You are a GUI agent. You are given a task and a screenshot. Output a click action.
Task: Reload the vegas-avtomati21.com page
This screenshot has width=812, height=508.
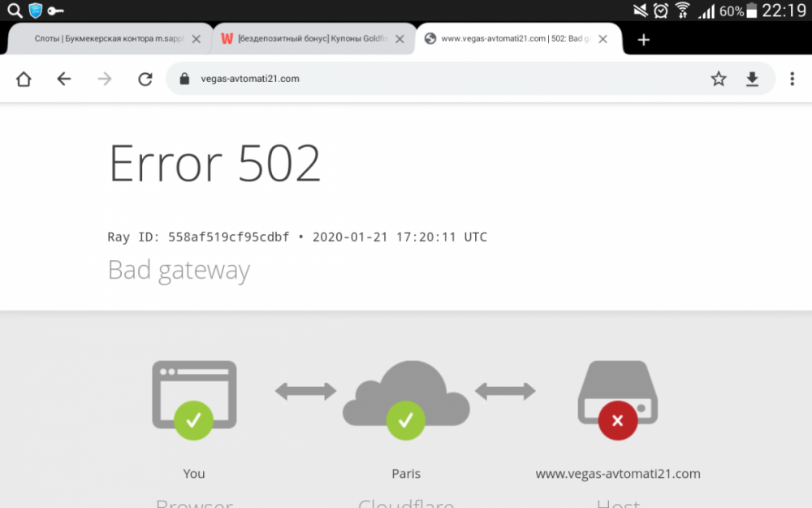tap(145, 79)
